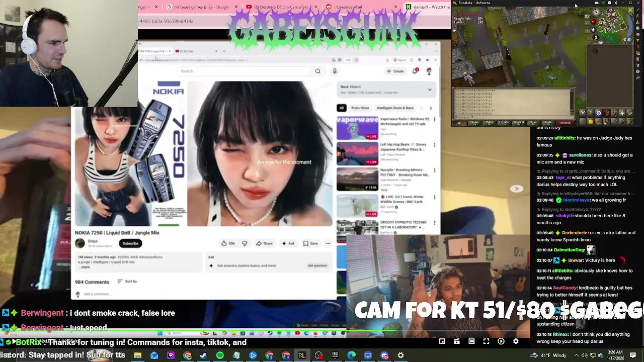Open options for Lofi Hip Hop suggestion
644x362 pixels.
click(435, 145)
